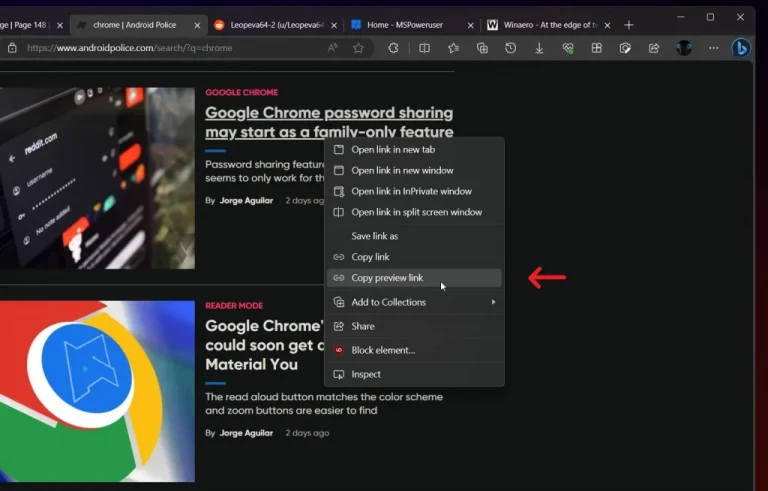
Task: Choose Open link in new tab
Action: coord(393,150)
